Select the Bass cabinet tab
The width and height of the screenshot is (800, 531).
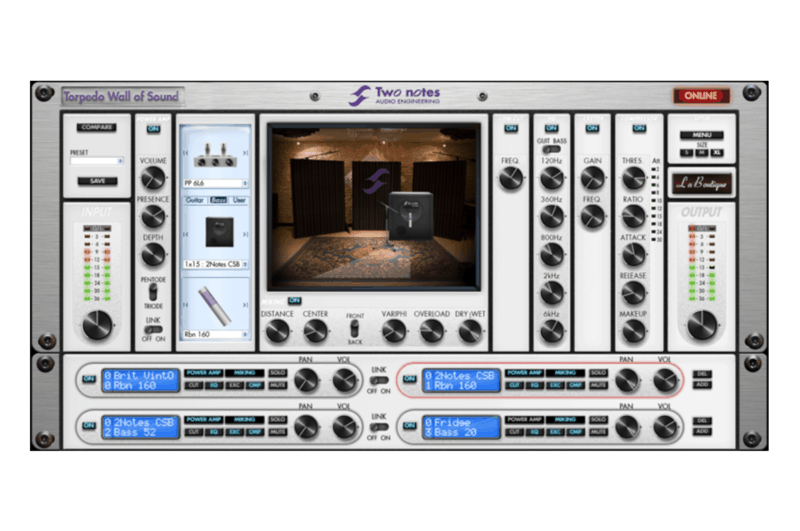coord(218,200)
